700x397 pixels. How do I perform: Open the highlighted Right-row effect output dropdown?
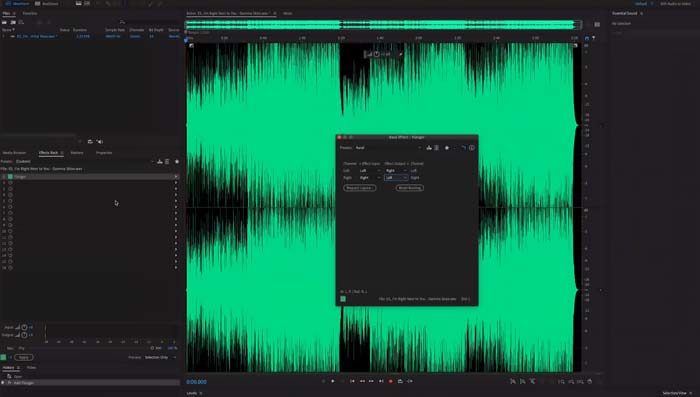click(396, 178)
